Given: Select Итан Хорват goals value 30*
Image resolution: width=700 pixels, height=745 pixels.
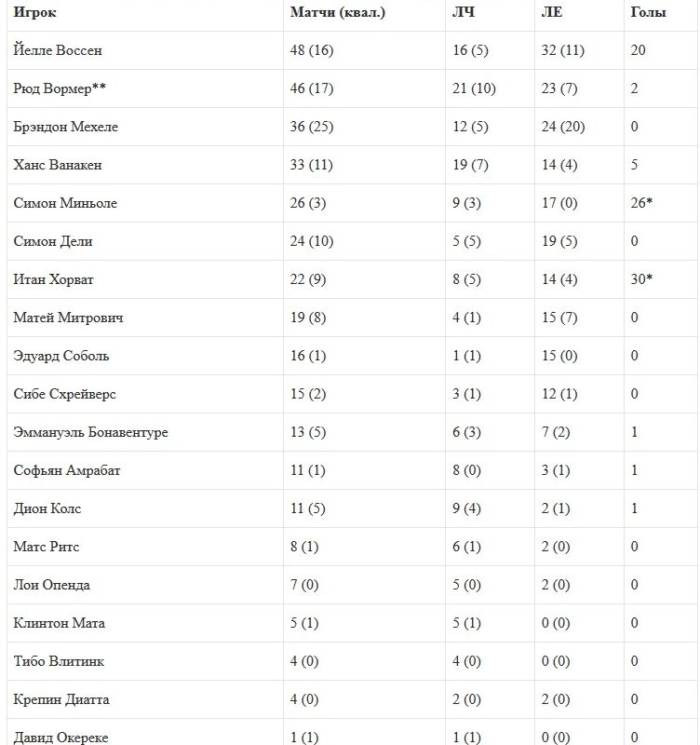Looking at the screenshot, I should (x=641, y=279).
